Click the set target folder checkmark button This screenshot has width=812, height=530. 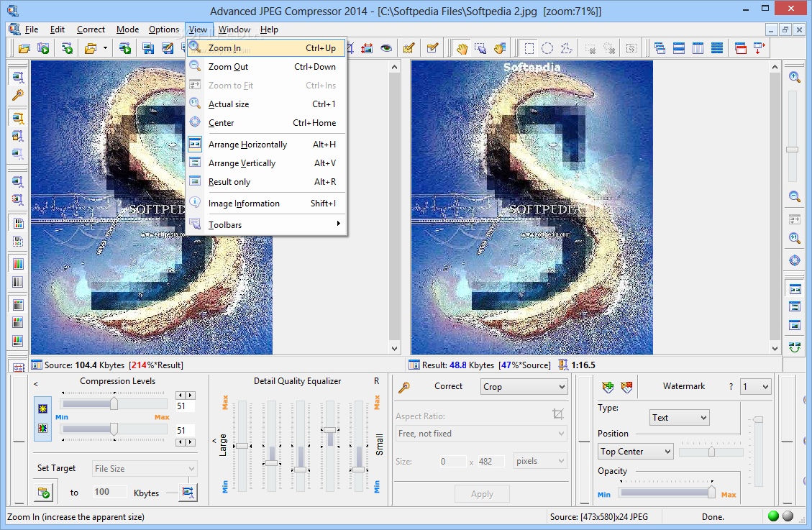point(44,492)
